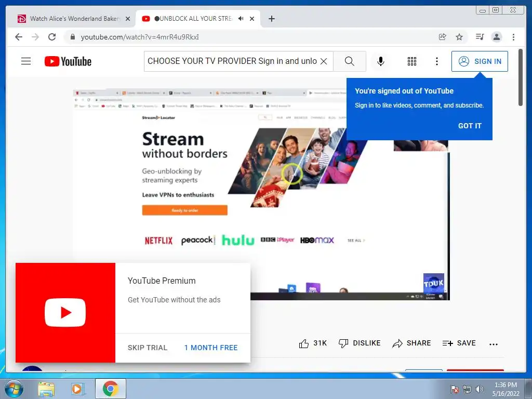
Task: Open the YouTube hamburger guide menu
Action: 26,61
